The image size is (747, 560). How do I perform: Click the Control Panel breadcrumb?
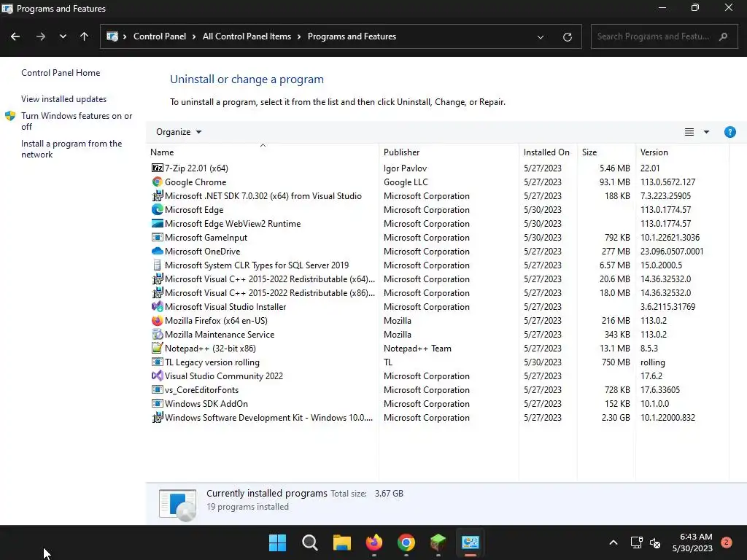click(x=160, y=36)
